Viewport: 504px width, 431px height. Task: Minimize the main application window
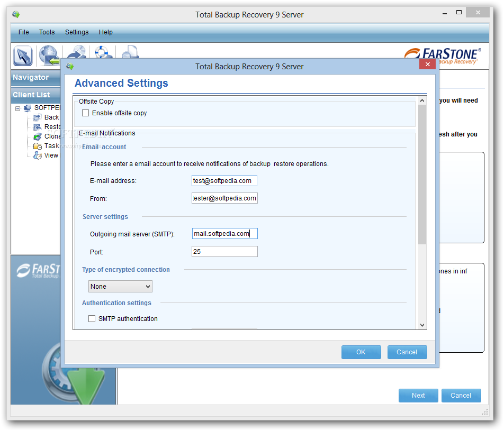(x=445, y=14)
